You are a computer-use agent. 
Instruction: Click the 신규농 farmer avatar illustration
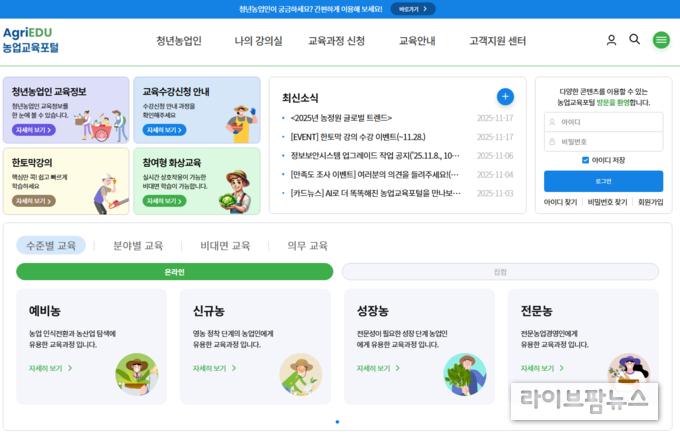pyautogui.click(x=301, y=374)
